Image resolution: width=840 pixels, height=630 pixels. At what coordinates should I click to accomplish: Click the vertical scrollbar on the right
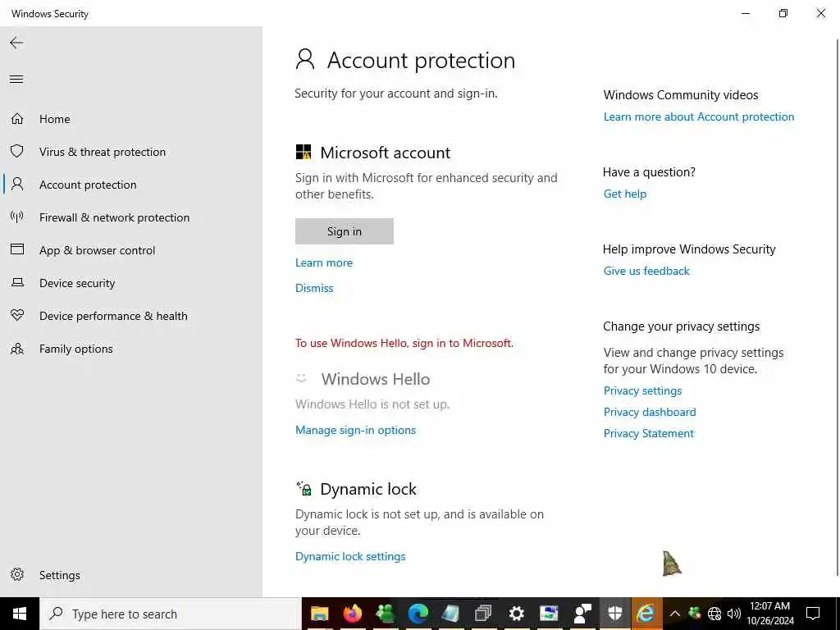(838, 308)
